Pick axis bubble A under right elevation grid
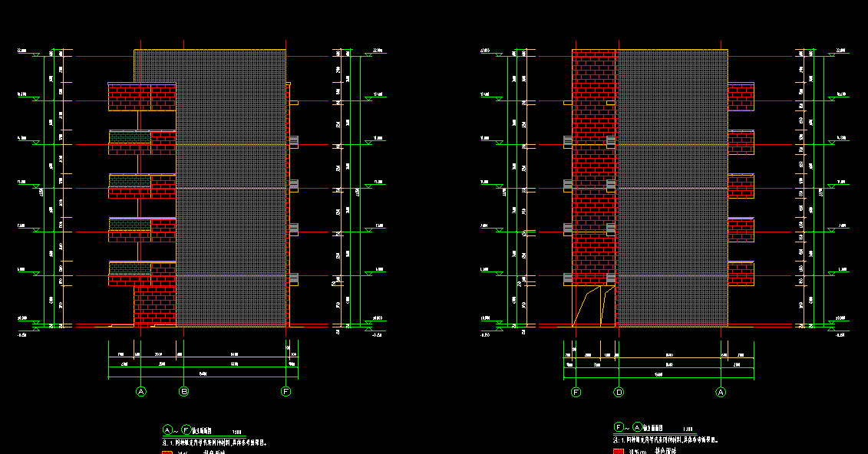Viewport: 868px width, 454px height. [x=721, y=392]
